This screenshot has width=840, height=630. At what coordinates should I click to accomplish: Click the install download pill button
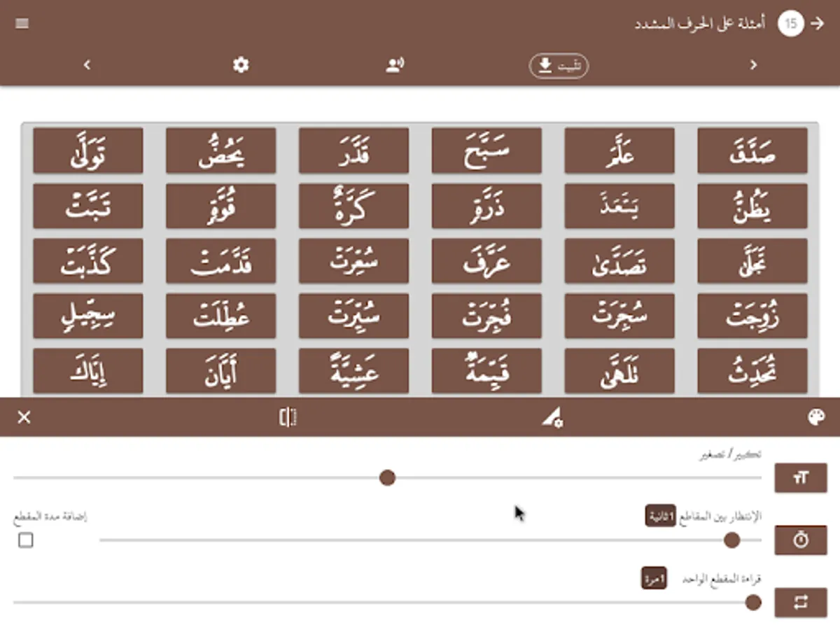(559, 66)
